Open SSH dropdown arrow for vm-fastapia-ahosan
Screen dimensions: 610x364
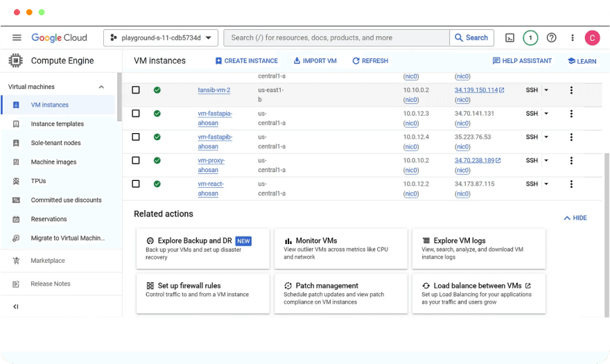coord(546,113)
